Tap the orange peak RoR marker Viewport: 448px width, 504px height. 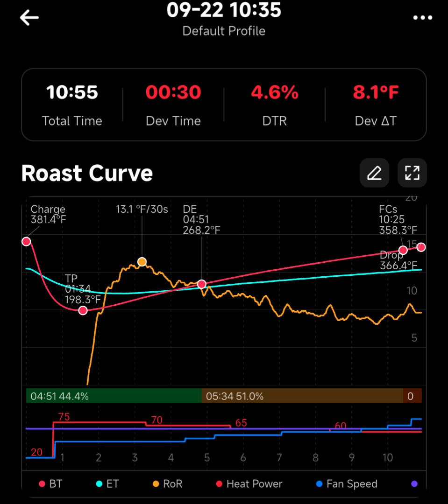pyautogui.click(x=142, y=262)
